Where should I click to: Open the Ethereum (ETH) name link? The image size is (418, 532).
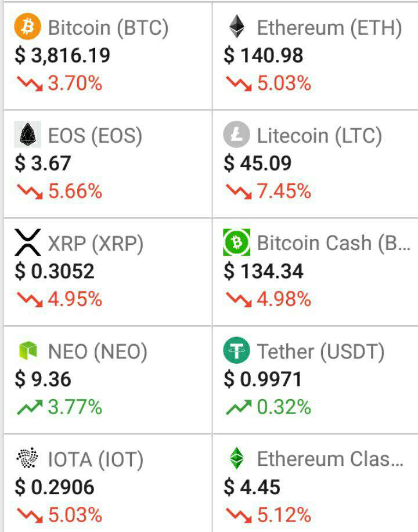click(x=329, y=27)
